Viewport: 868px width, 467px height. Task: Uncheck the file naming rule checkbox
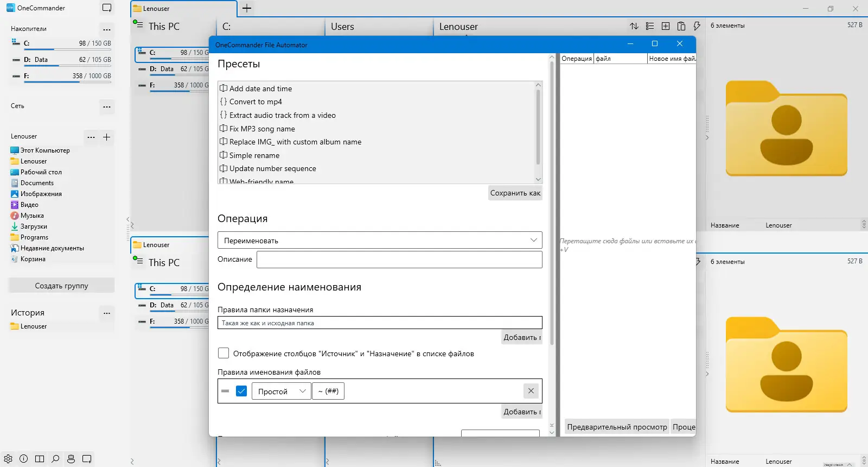(x=241, y=391)
